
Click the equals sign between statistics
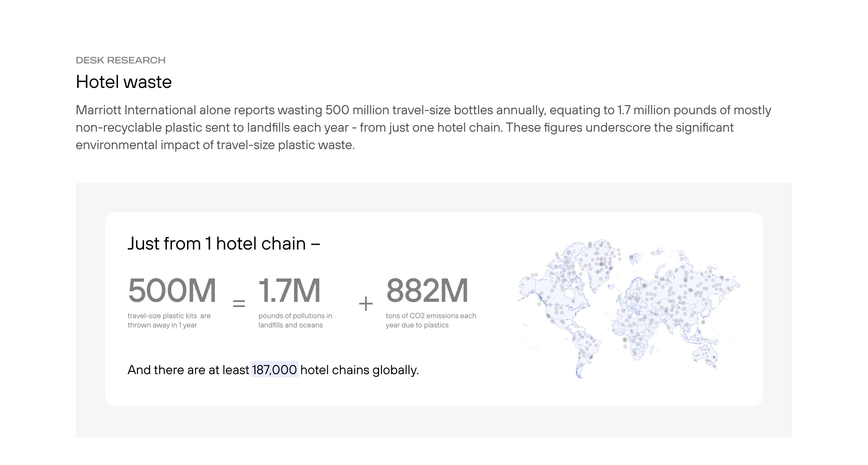pyautogui.click(x=239, y=304)
